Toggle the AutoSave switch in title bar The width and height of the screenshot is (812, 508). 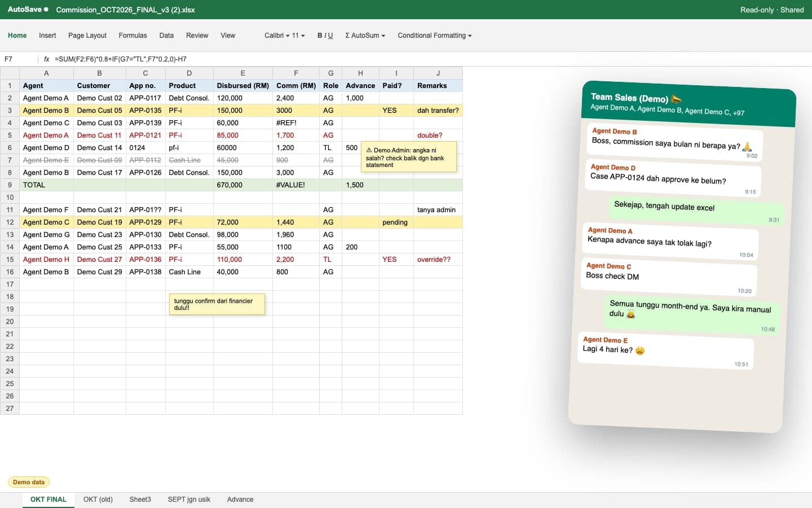click(28, 10)
